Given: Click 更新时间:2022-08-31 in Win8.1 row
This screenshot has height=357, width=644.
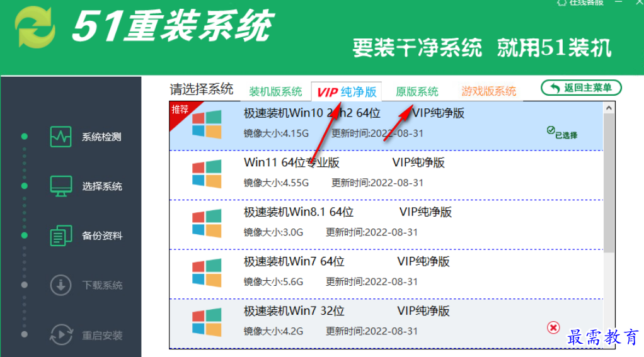Looking at the screenshot, I should pyautogui.click(x=372, y=232).
